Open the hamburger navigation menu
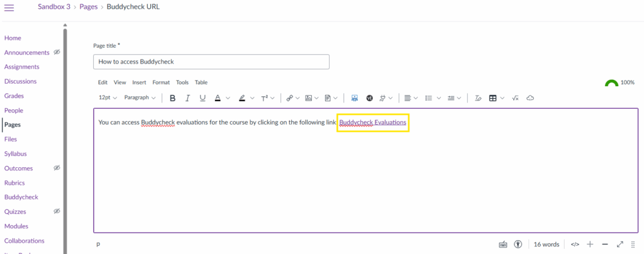The height and width of the screenshot is (254, 644). 9,6
